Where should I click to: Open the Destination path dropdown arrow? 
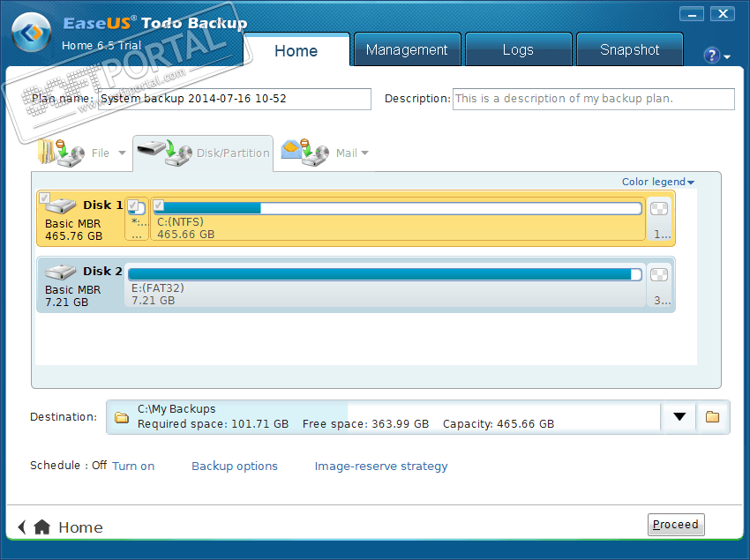tap(679, 417)
